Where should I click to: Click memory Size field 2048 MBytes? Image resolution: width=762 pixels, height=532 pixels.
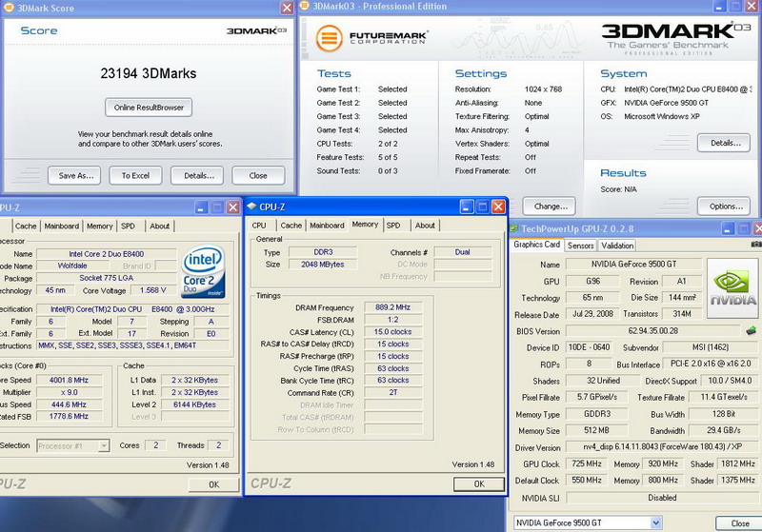pos(323,265)
